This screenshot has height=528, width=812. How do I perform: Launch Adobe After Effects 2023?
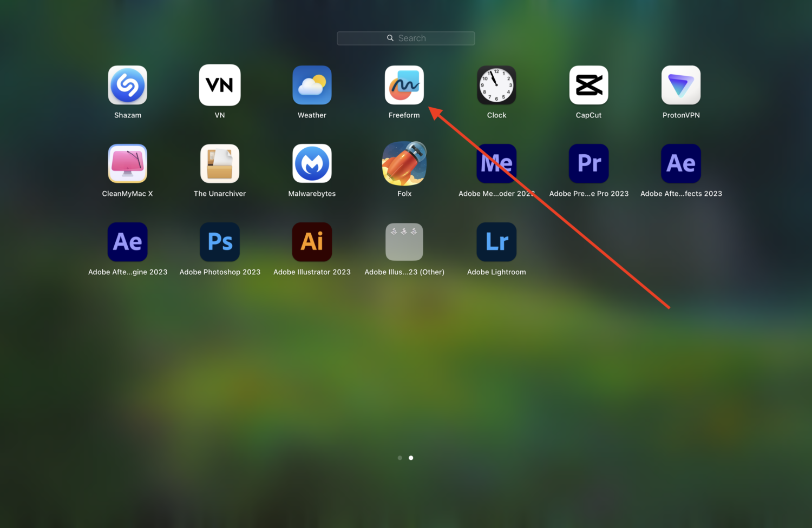[681, 163]
